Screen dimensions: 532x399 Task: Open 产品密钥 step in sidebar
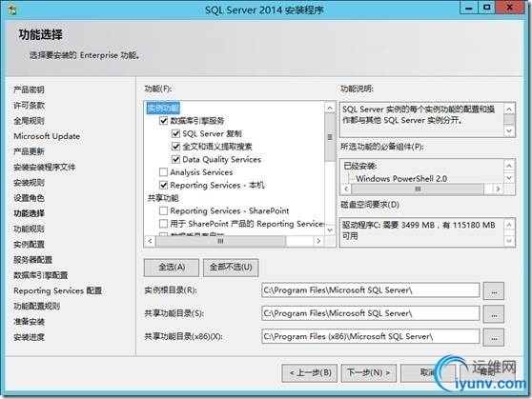(29, 90)
